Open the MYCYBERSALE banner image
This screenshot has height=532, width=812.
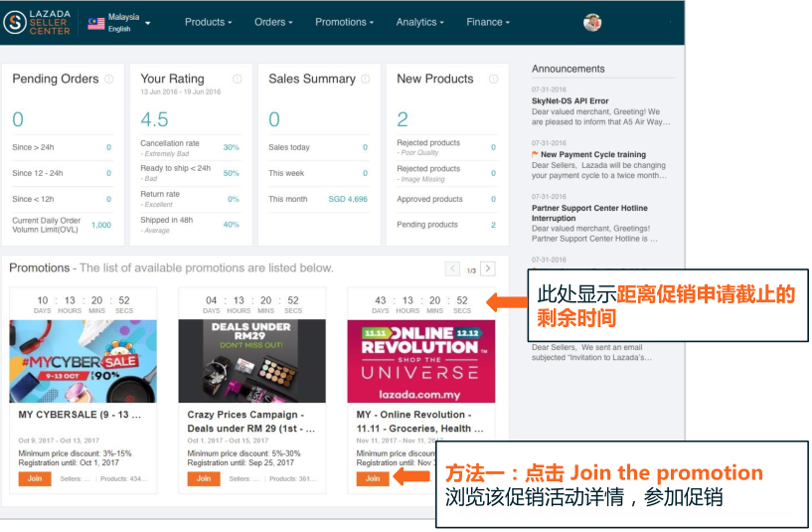(82, 361)
